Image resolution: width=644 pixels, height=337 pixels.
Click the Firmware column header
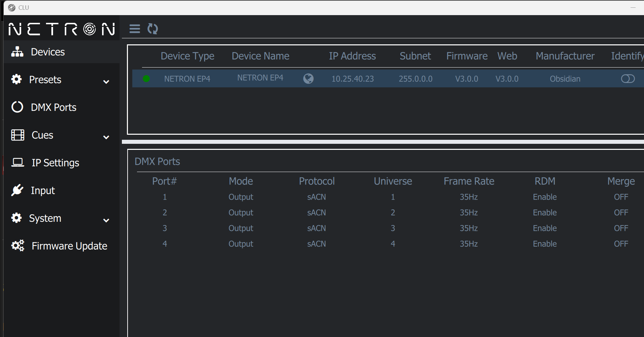[x=467, y=56]
